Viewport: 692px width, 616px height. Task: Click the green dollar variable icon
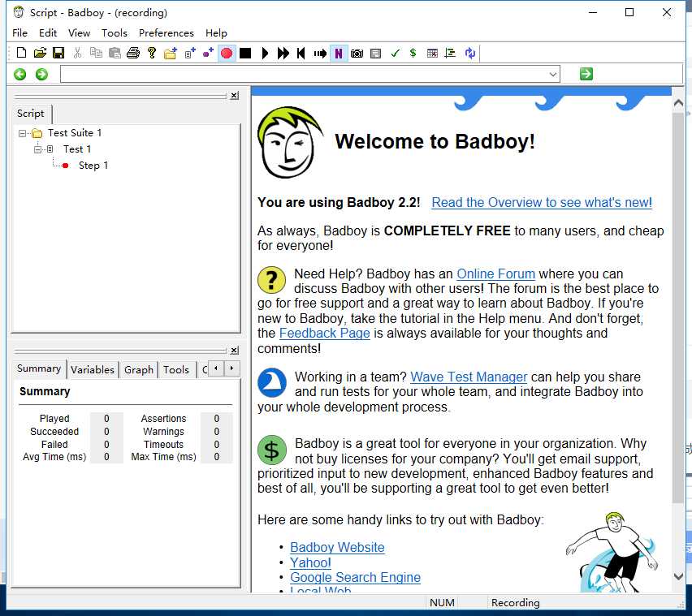[413, 54]
